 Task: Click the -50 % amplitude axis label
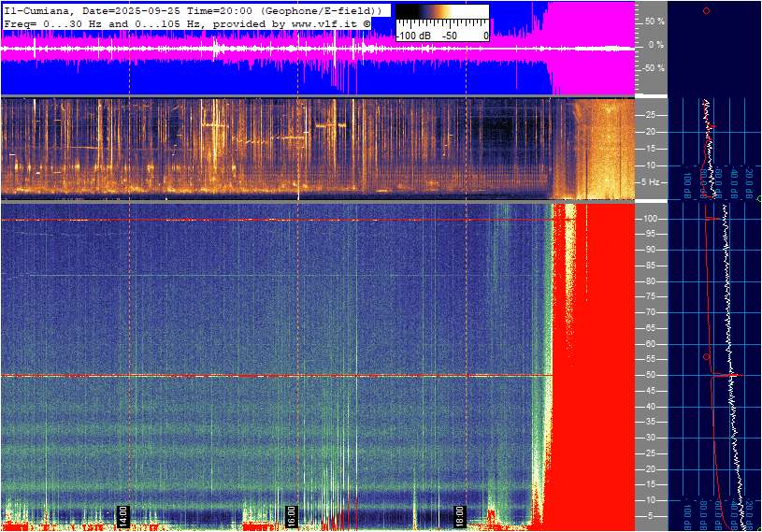point(654,68)
